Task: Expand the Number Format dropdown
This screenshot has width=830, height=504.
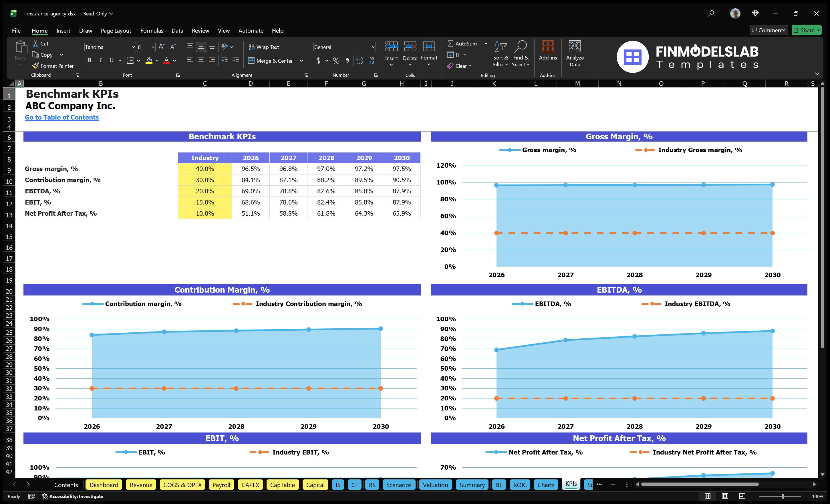Action: tap(373, 47)
